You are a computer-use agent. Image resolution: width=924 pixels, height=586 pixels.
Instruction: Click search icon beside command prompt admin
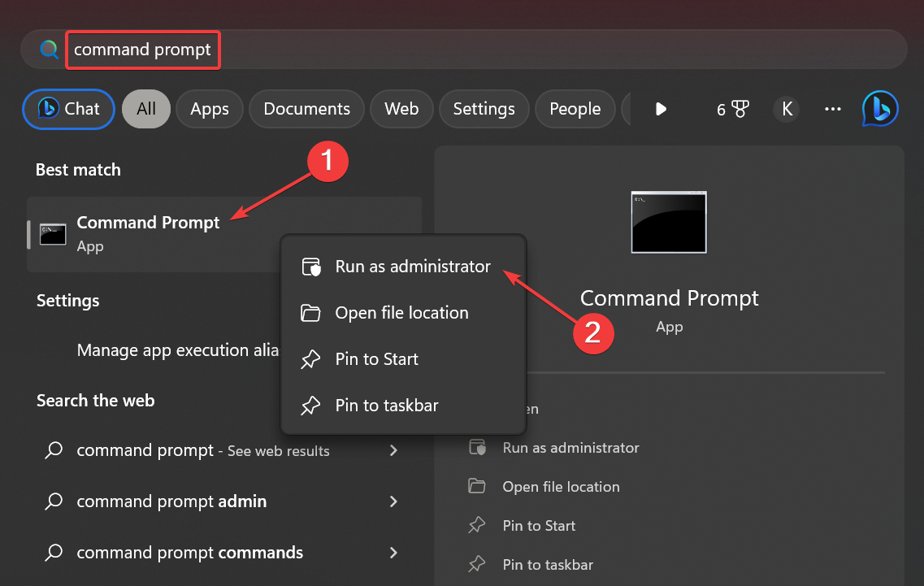pyautogui.click(x=54, y=501)
